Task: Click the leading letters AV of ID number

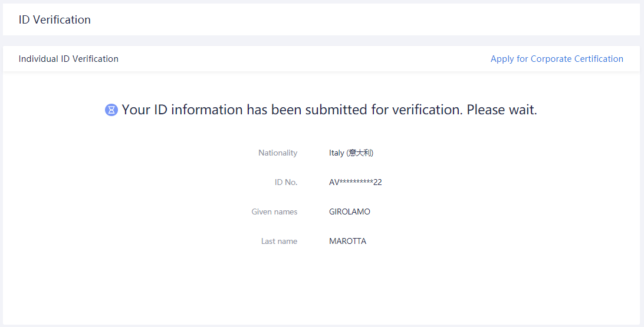Action: (x=334, y=182)
